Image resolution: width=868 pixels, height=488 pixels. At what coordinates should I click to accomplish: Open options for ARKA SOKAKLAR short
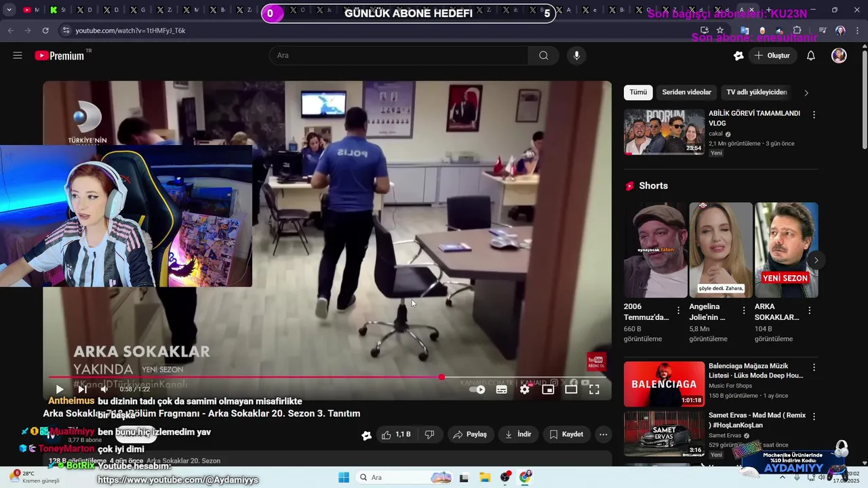click(809, 310)
